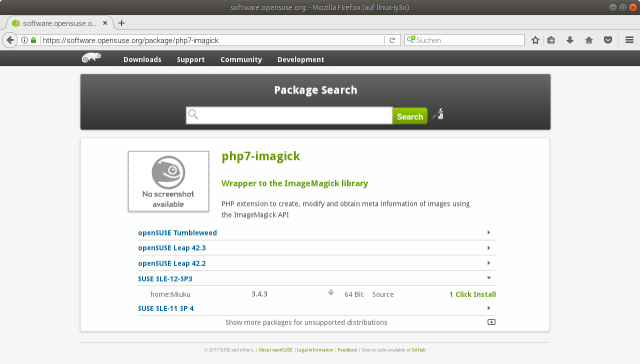Open the Pocket icon in the toolbar
The height and width of the screenshot is (364, 640).
pyautogui.click(x=608, y=40)
